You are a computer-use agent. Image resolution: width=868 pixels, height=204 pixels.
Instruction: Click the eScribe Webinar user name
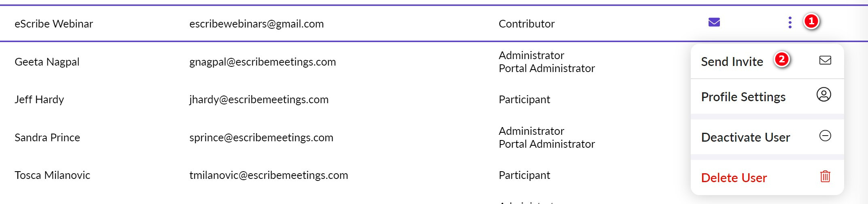[54, 24]
